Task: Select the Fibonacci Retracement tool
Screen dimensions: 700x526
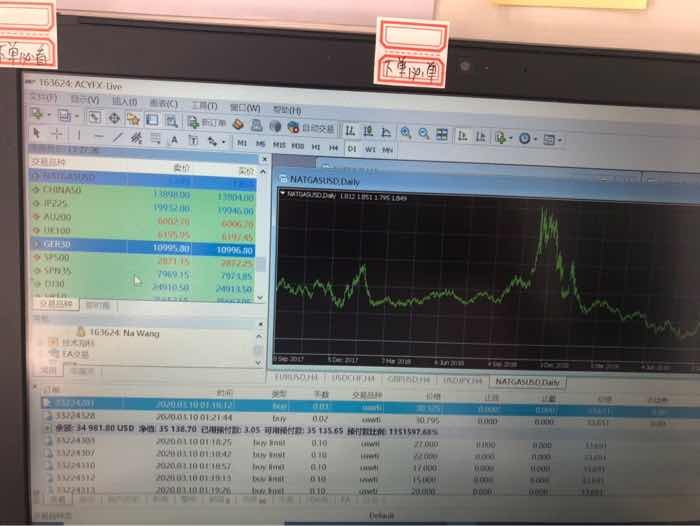Action: tap(155, 139)
